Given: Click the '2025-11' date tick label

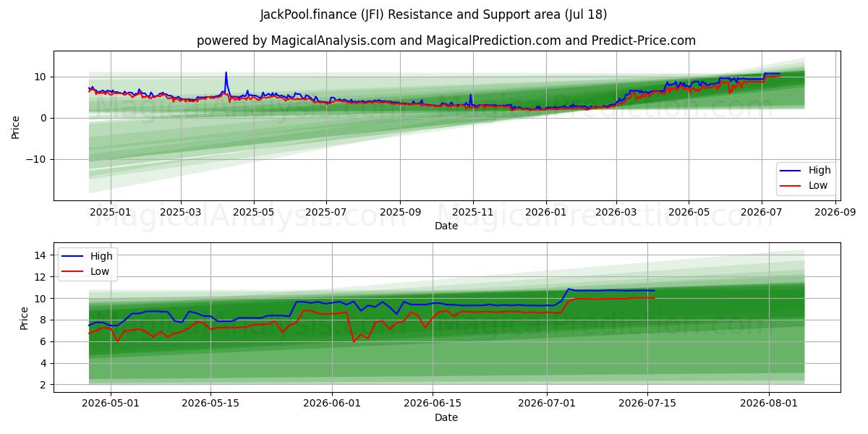Looking at the screenshot, I should pyautogui.click(x=473, y=213).
